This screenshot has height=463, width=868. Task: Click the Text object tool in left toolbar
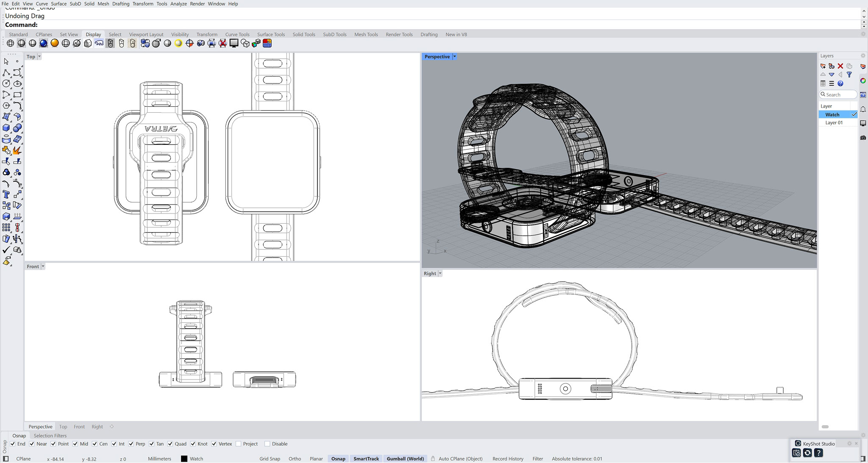click(6, 194)
